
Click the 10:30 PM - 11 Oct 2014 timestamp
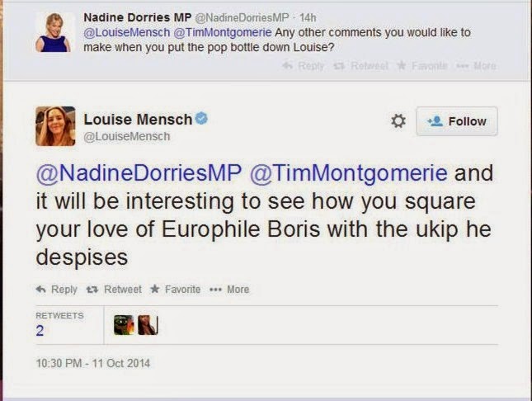(x=92, y=363)
